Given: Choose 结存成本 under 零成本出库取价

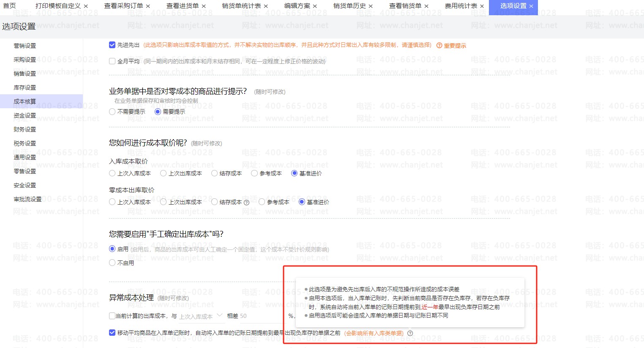Looking at the screenshot, I should click(214, 202).
